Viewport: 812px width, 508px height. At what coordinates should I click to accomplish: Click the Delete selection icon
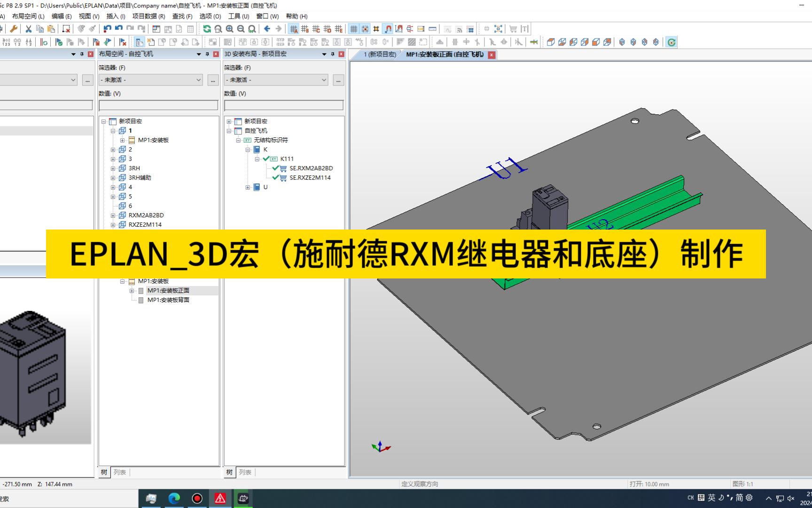click(x=66, y=29)
